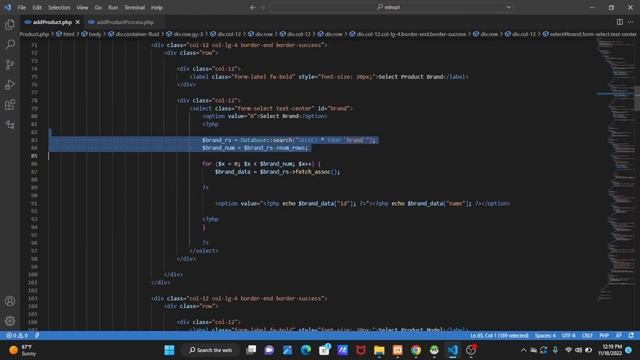The height and width of the screenshot is (360, 640).
Task: Change line endings via CRLF item
Action: coord(587,336)
